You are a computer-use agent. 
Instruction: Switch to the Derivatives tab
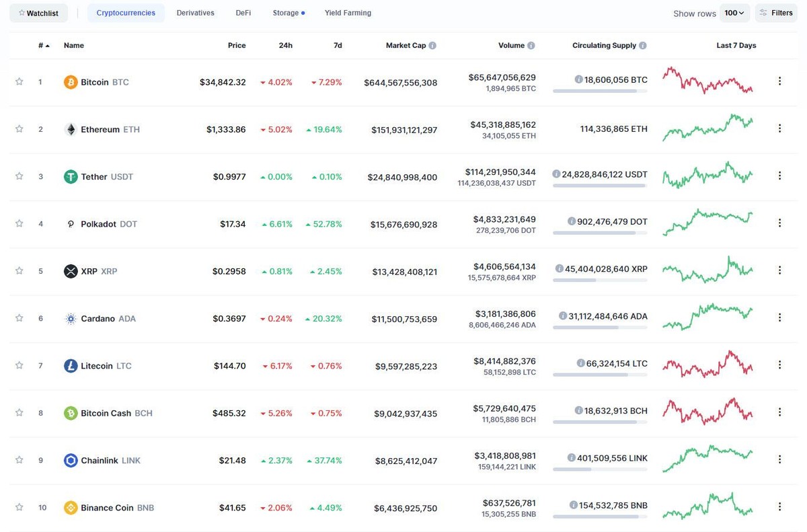pos(195,12)
